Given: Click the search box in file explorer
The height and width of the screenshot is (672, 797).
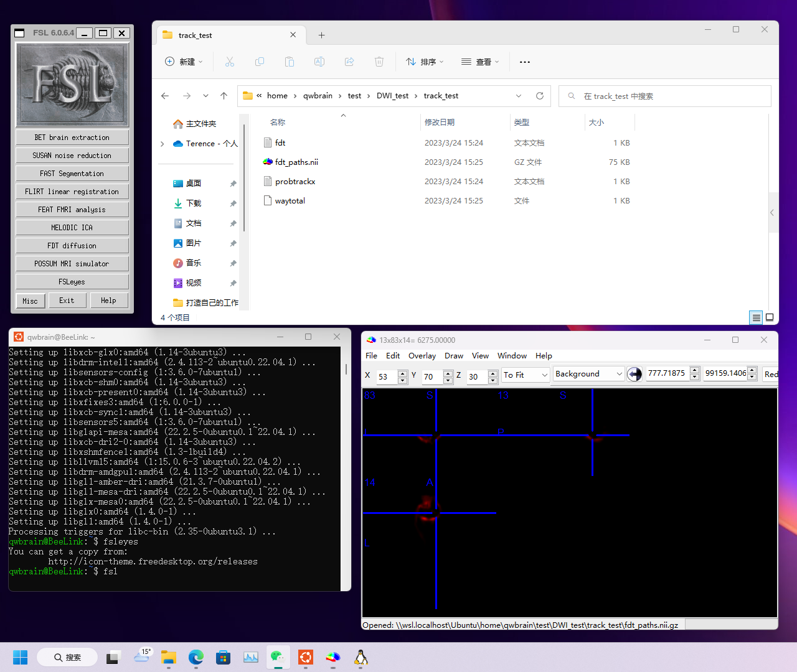Looking at the screenshot, I should coord(664,96).
